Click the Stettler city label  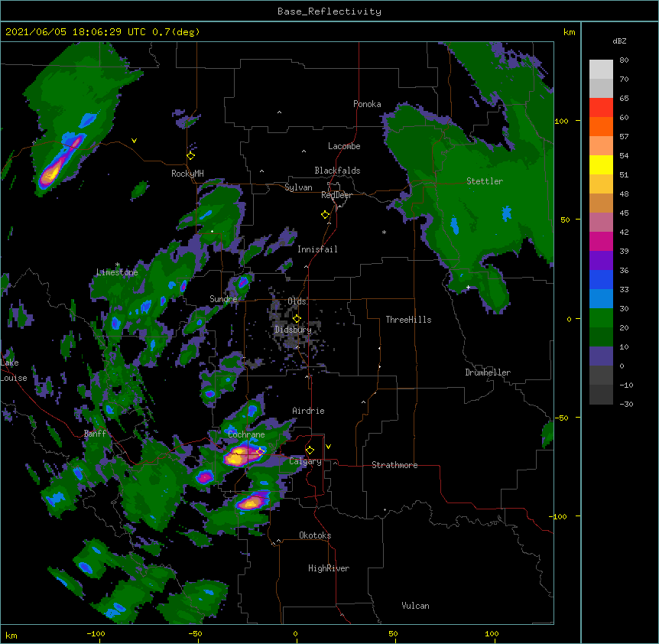tap(485, 181)
